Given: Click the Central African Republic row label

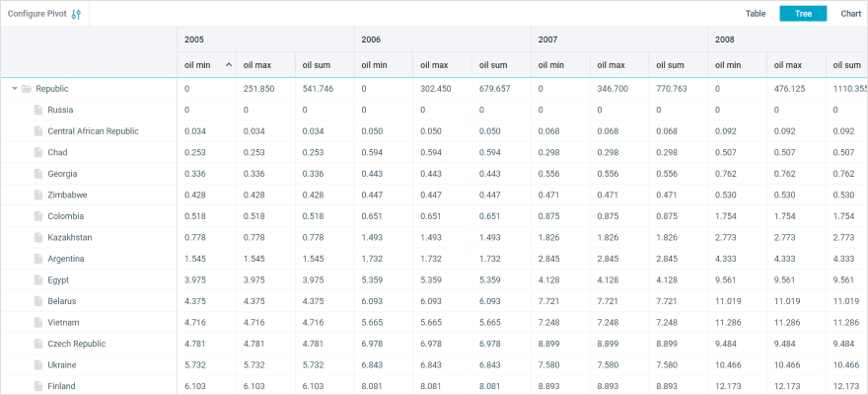Looking at the screenshot, I should click(93, 131).
